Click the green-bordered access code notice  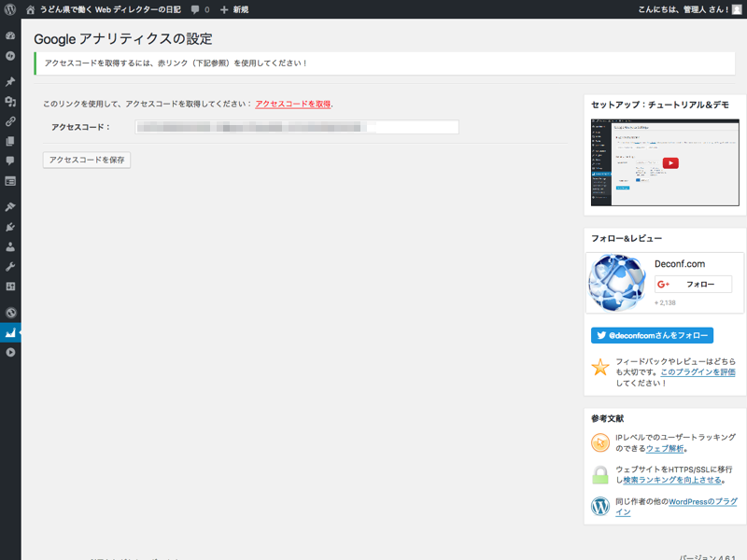coord(385,63)
